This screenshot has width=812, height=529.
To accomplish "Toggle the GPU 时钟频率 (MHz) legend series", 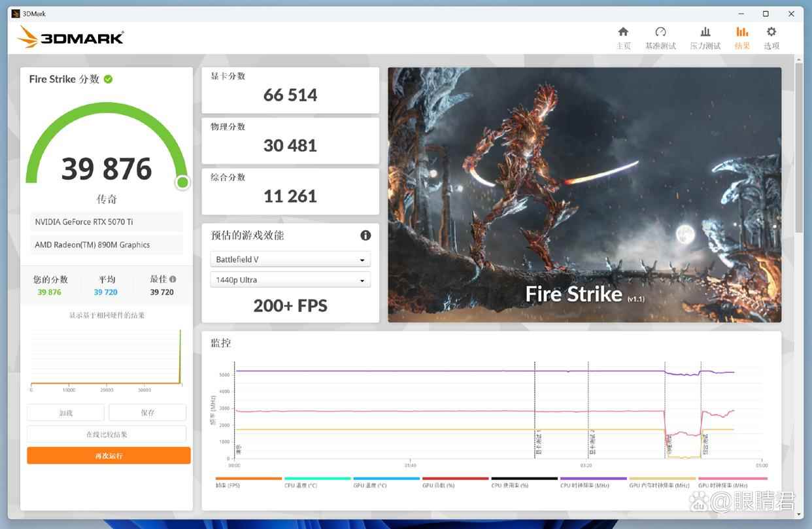I will pyautogui.click(x=731, y=483).
